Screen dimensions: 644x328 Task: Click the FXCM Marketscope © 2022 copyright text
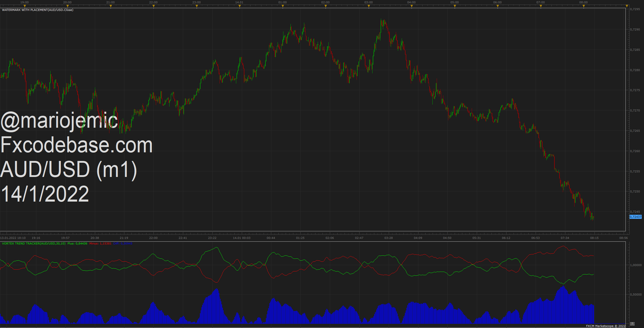(x=606, y=326)
